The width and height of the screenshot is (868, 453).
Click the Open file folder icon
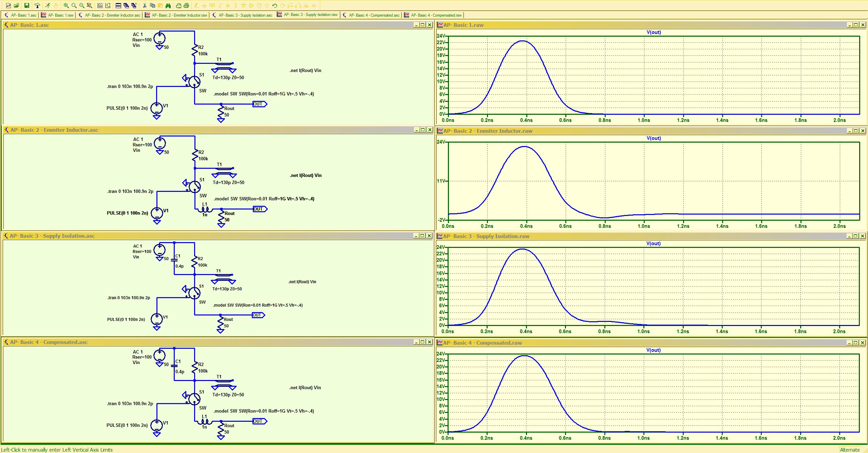point(16,5)
